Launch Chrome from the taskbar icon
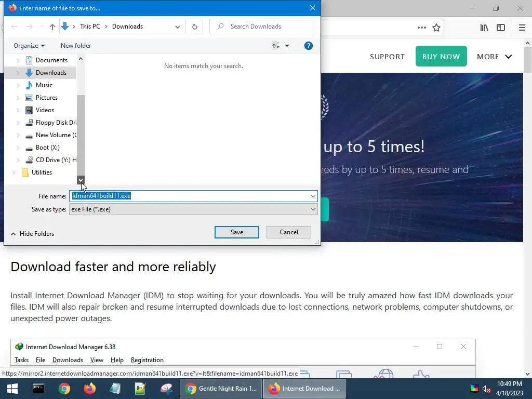The width and height of the screenshot is (532, 399). (64, 389)
